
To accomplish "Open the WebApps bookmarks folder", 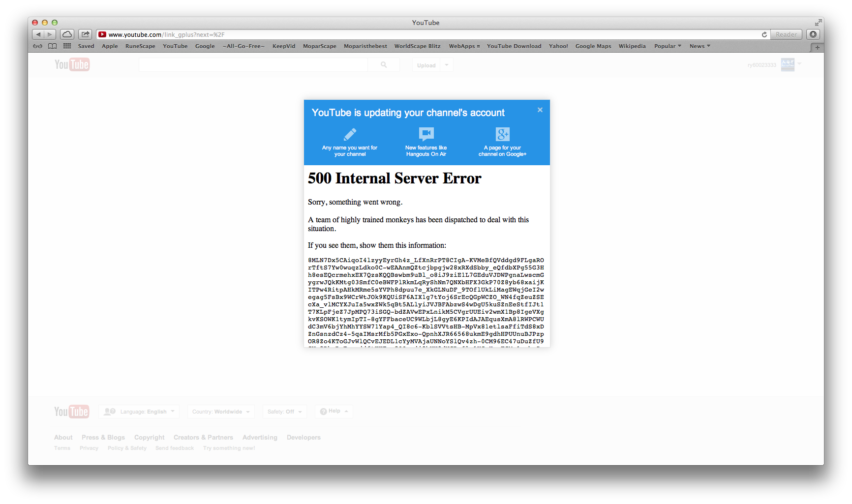I will click(464, 46).
